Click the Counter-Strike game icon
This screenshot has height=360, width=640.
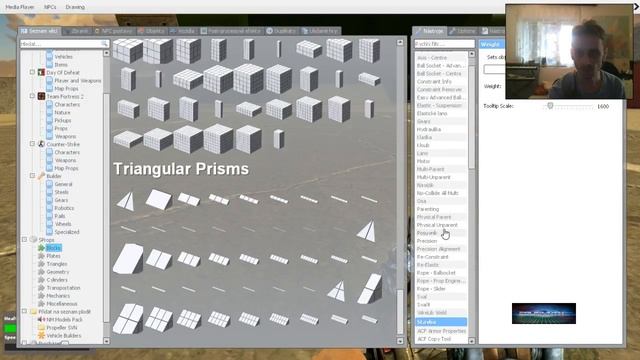(x=41, y=144)
